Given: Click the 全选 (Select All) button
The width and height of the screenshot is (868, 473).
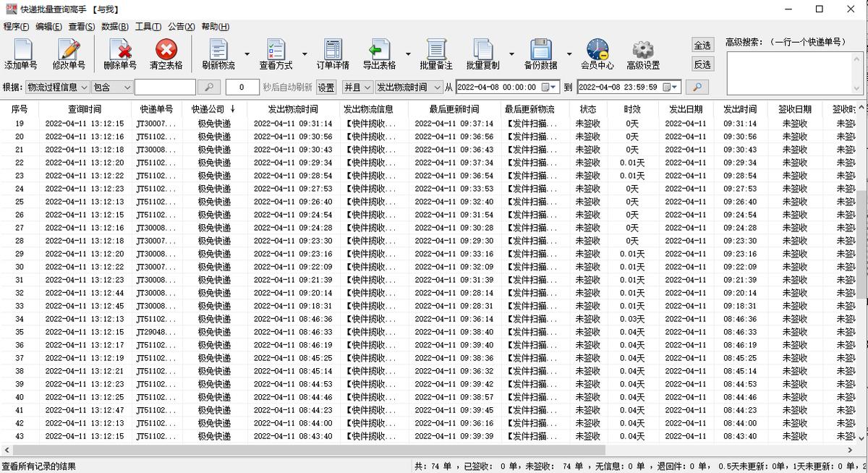Looking at the screenshot, I should [702, 45].
